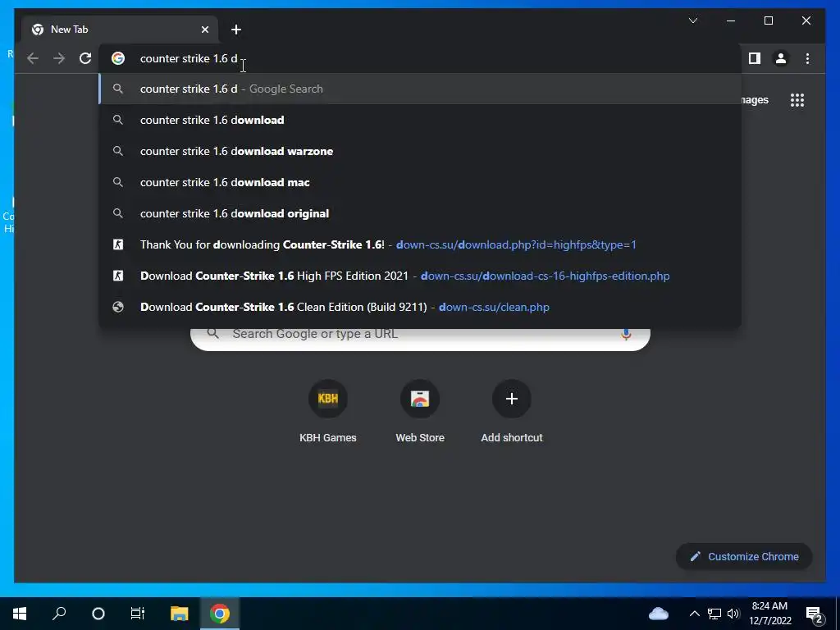
Task: Open 'Download Counter-Strike 1.6 High FPS Edition 2021' suggestion
Action: tap(420, 276)
